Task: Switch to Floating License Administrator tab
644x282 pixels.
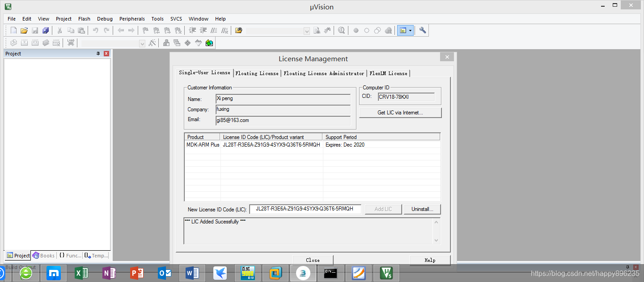Action: [x=324, y=73]
